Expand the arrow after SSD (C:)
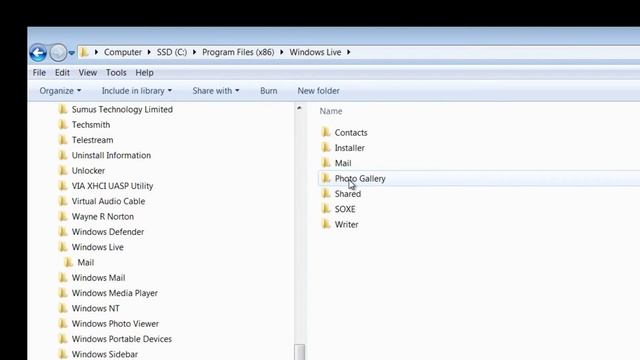 pyautogui.click(x=194, y=52)
